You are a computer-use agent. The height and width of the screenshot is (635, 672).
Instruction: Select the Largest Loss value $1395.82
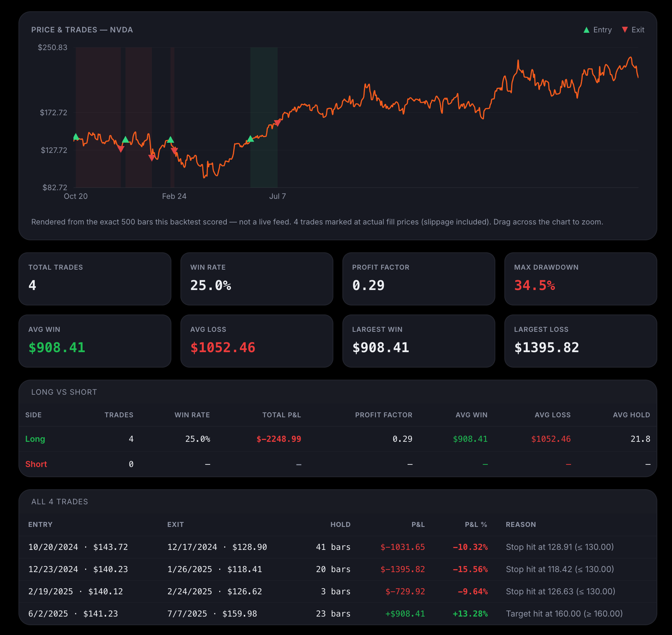click(547, 347)
